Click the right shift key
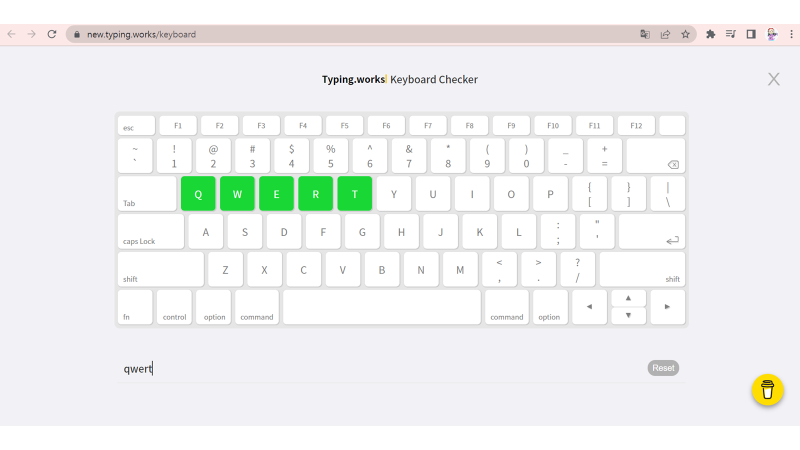 (642, 269)
